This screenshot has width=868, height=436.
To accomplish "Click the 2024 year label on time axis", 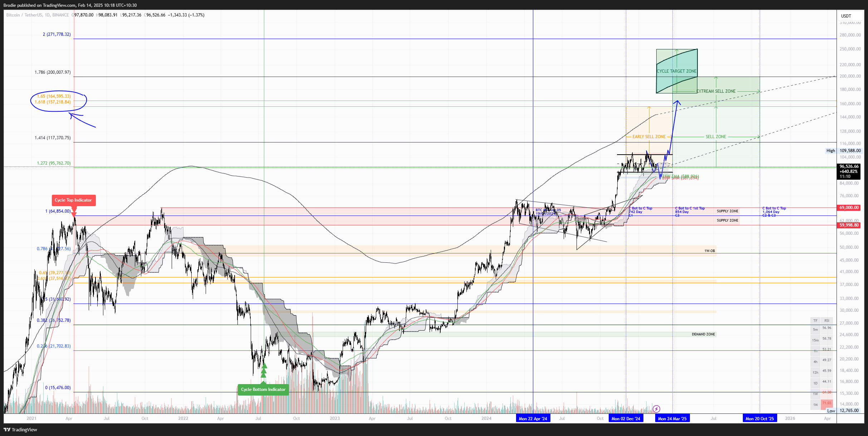I will (486, 418).
